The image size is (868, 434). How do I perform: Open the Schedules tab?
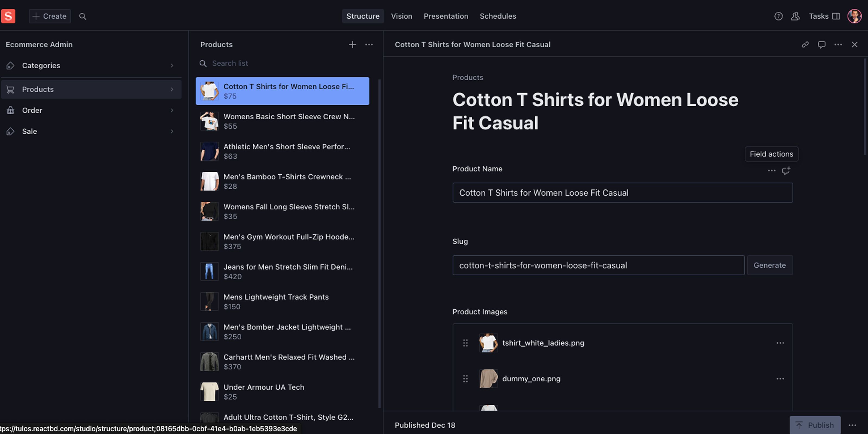click(498, 16)
